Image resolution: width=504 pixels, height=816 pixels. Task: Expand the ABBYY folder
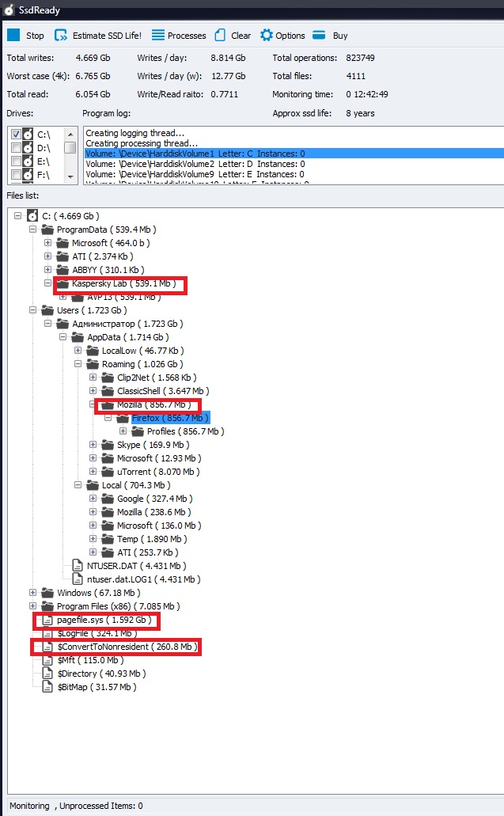pos(47,270)
